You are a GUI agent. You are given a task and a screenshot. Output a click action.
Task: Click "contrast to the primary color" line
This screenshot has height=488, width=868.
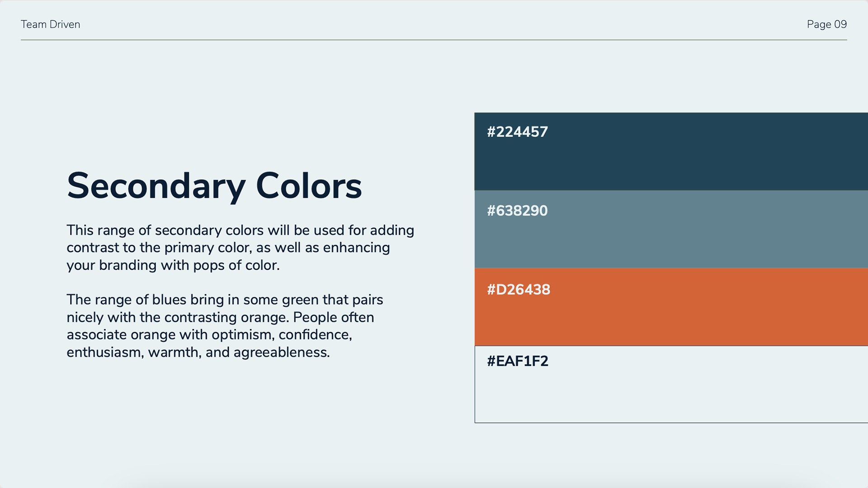pos(159,248)
